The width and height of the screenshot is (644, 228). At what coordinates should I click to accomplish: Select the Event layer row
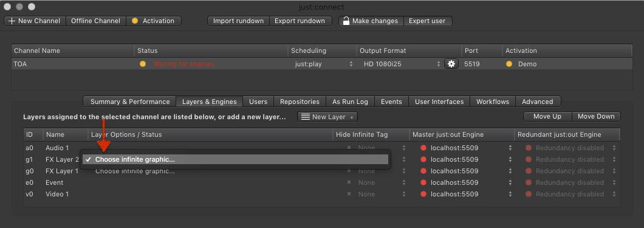click(321, 182)
